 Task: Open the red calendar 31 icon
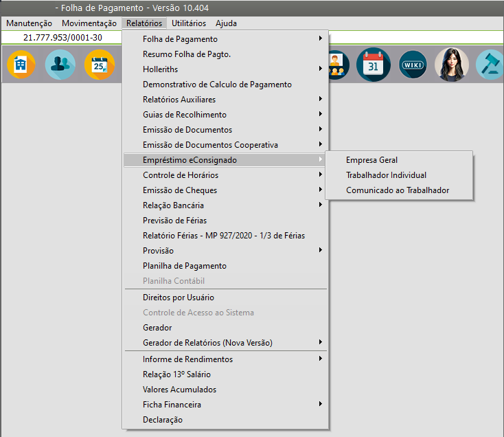(x=373, y=65)
